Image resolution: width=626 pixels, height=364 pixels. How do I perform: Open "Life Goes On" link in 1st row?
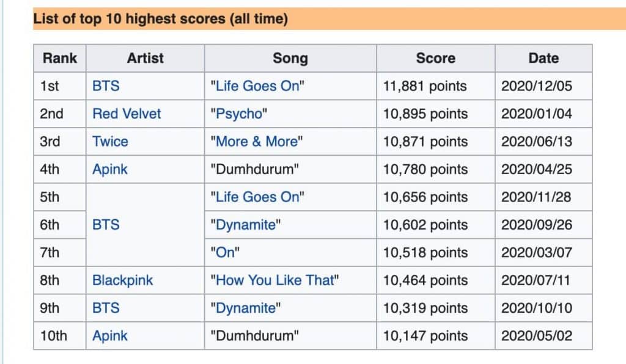tap(257, 86)
